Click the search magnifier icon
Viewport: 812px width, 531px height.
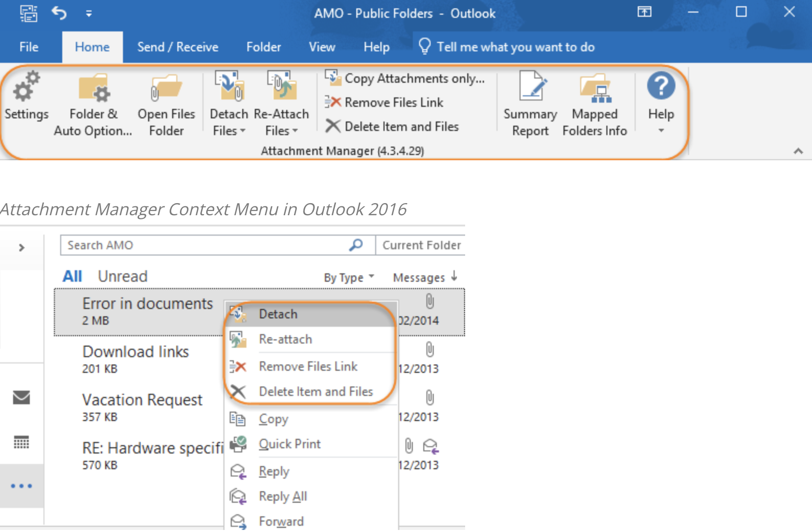point(356,245)
